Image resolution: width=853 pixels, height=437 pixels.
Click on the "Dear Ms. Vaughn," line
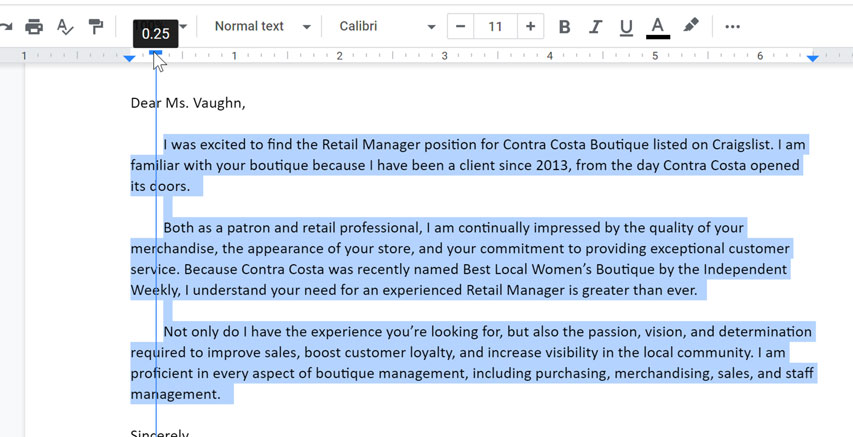[x=187, y=103]
